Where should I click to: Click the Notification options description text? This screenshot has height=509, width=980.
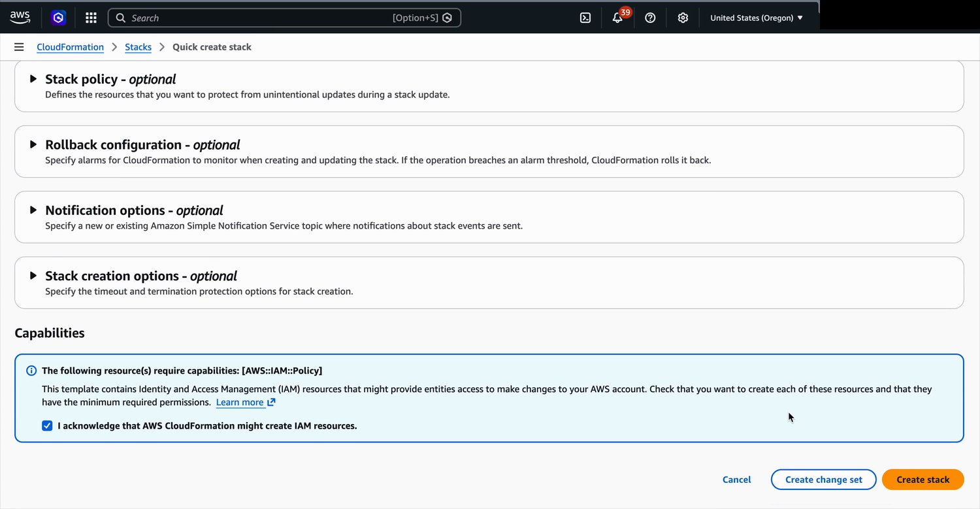point(284,226)
